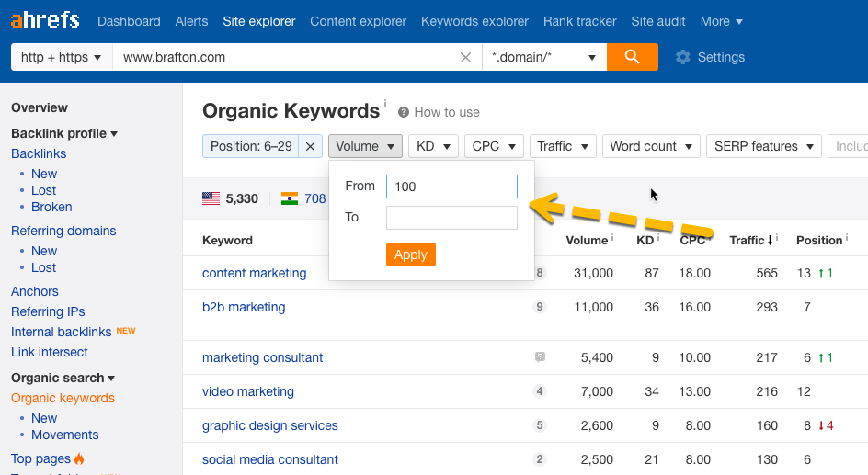Expand the KD filter dropdown
Image resolution: width=868 pixels, height=475 pixels.
434,146
